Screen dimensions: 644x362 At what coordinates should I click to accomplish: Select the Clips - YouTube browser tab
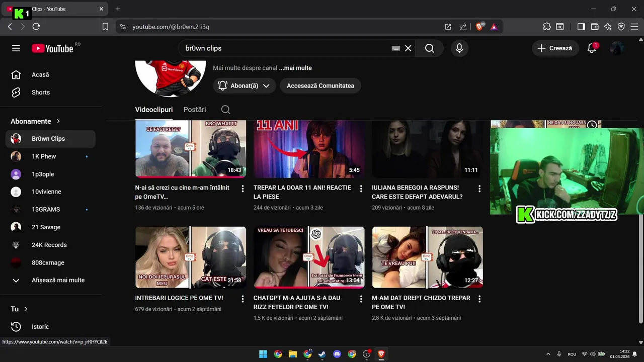click(x=54, y=9)
